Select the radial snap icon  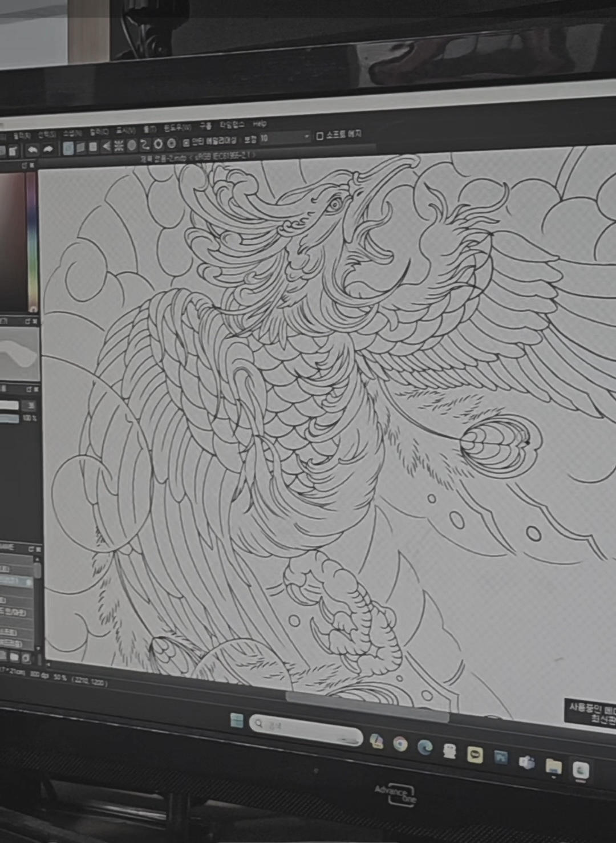[x=119, y=145]
